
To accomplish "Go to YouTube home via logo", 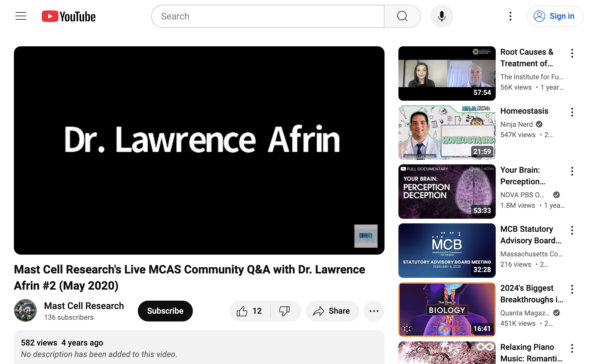I will [x=69, y=16].
